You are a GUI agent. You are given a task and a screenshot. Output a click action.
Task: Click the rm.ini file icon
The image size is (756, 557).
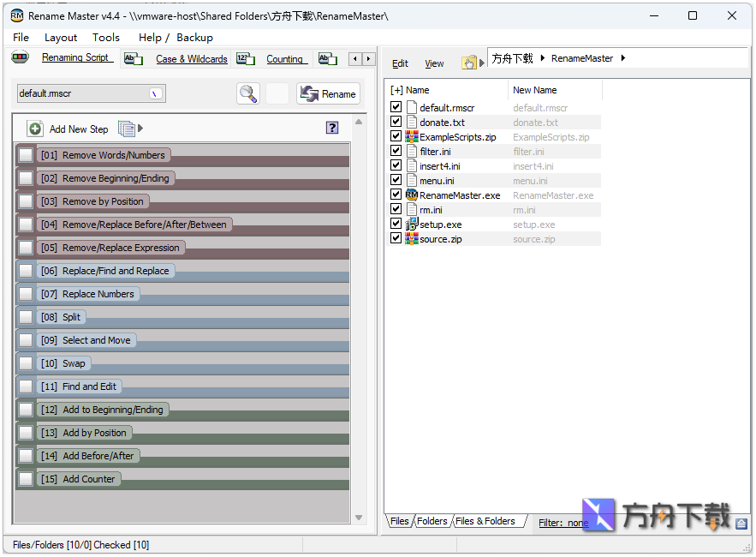coord(412,209)
